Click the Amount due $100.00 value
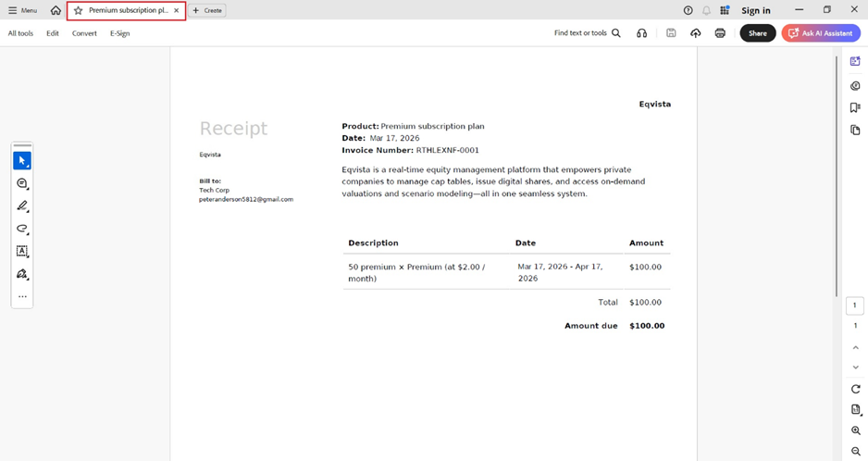Screen dimensions: 868x461 tap(647, 326)
